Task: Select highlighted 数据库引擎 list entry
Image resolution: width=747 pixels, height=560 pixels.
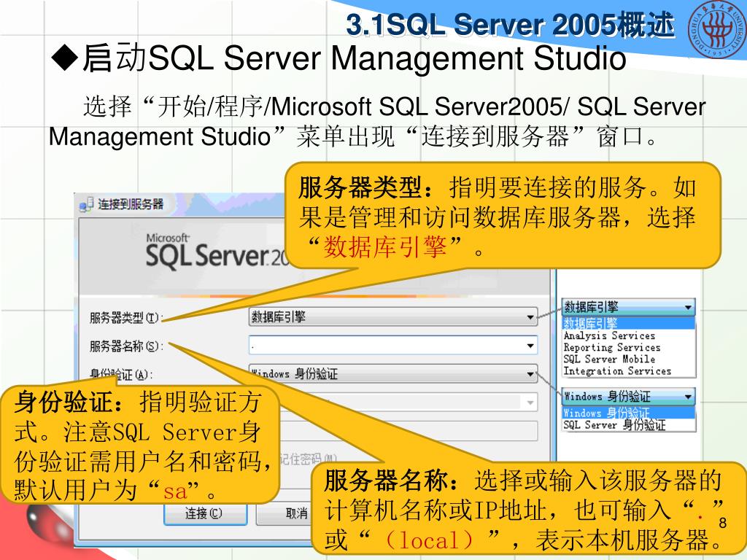Action: pyautogui.click(x=628, y=323)
